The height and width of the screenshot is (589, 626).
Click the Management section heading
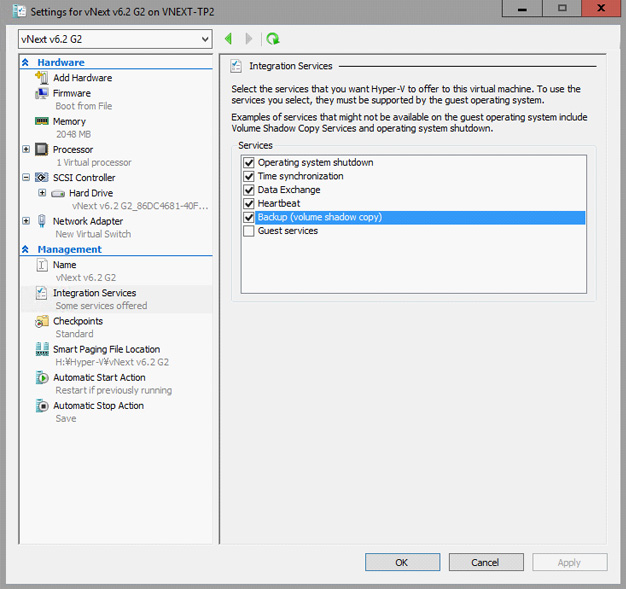click(69, 250)
